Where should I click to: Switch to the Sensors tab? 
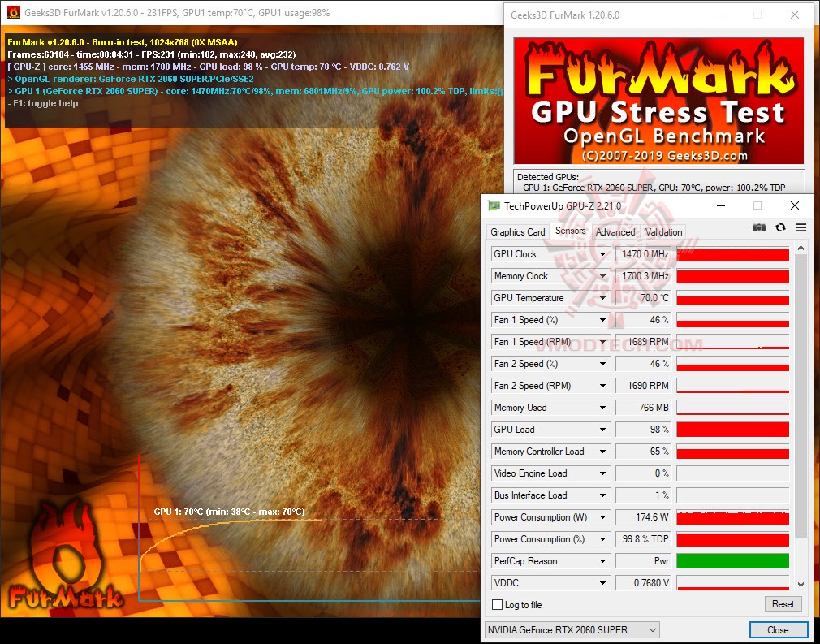point(570,231)
